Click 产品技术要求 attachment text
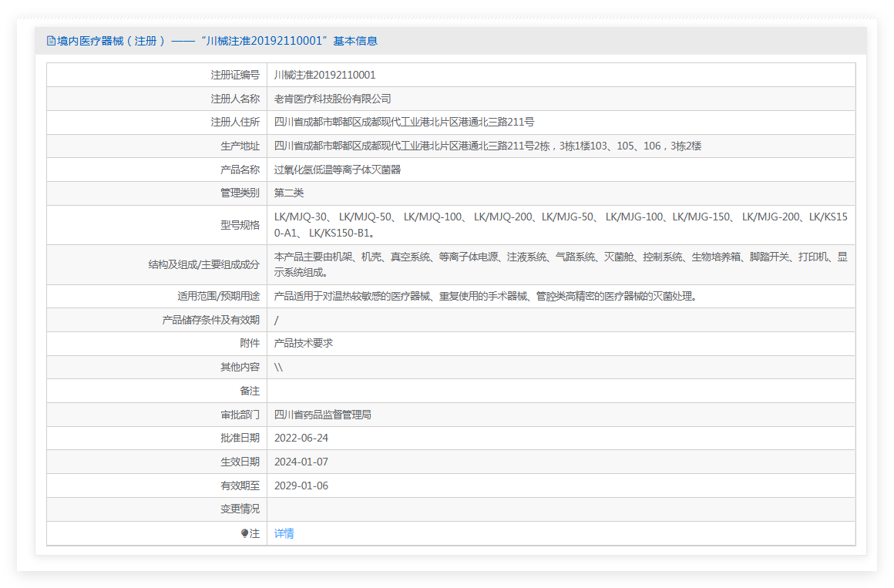Screen dimensions: 894x588 click(303, 343)
